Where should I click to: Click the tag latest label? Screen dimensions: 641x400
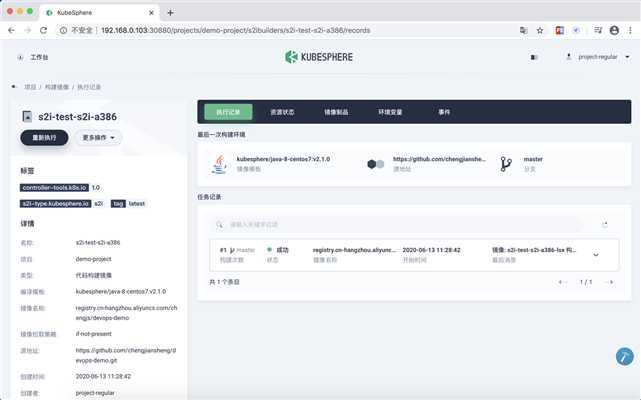point(128,204)
